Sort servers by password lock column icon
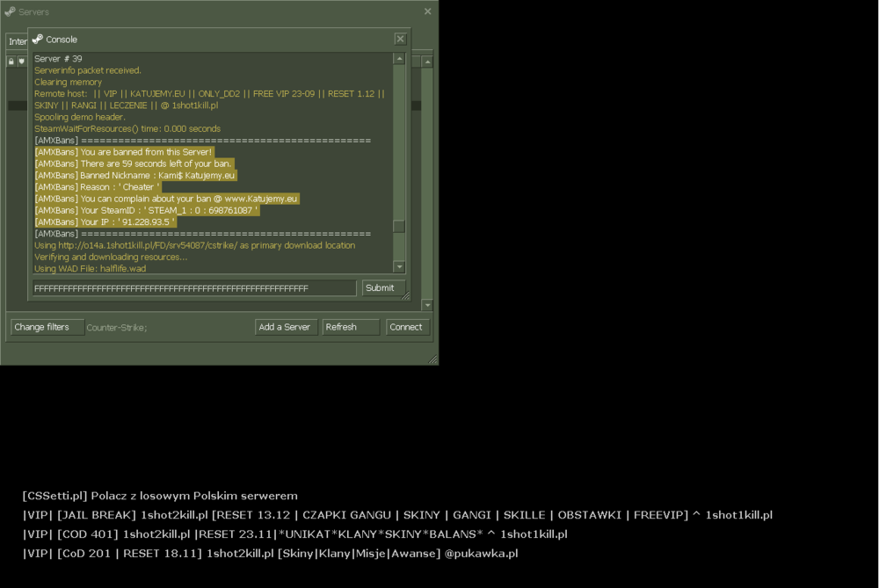This screenshot has width=879, height=588. (11, 62)
